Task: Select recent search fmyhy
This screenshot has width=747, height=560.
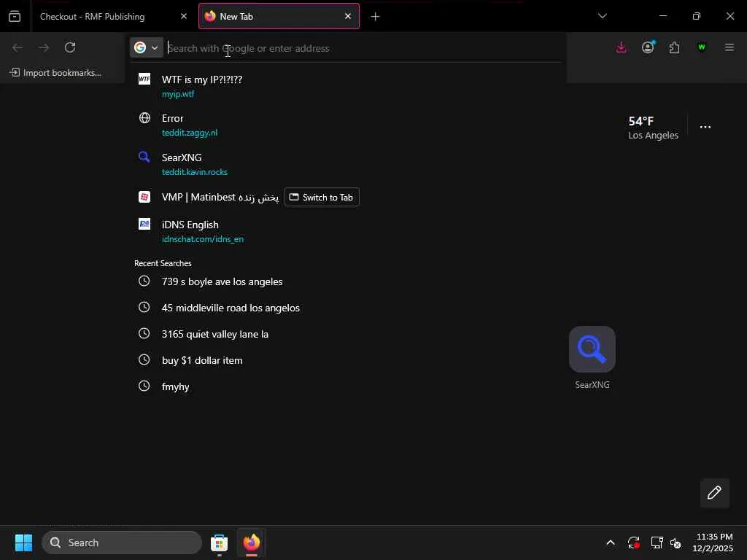Action: [347, 386]
